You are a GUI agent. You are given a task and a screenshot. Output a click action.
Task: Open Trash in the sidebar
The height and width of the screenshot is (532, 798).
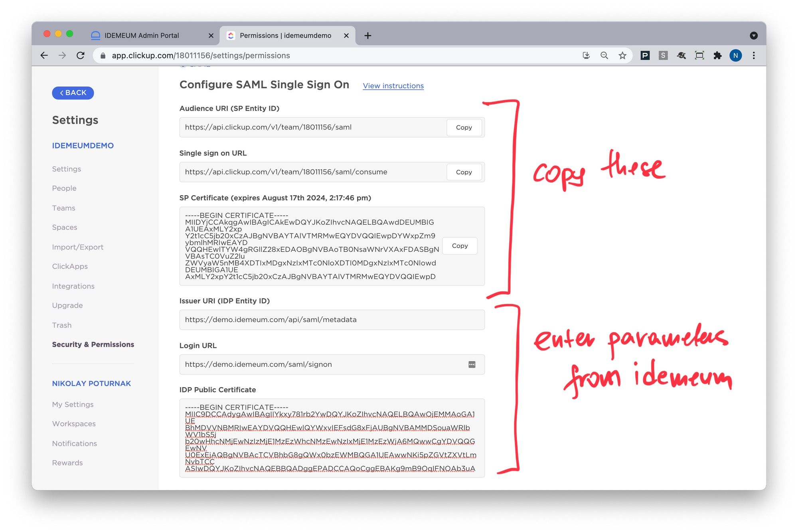(x=62, y=325)
